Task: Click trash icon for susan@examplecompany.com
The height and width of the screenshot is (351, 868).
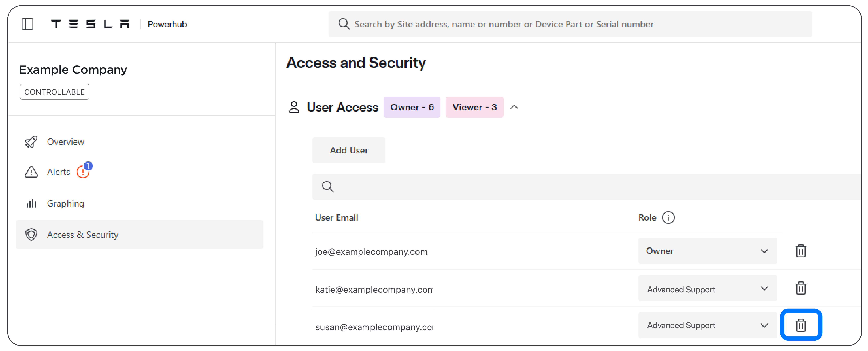Action: (801, 325)
